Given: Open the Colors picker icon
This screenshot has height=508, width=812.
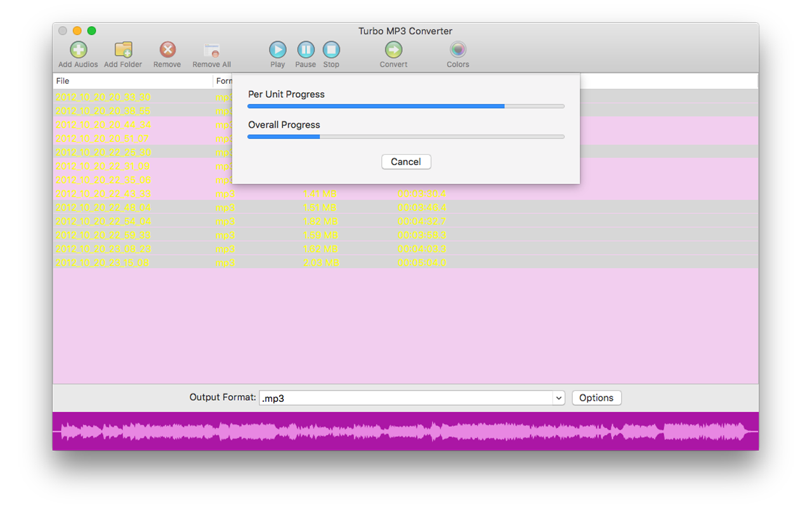Looking at the screenshot, I should (458, 50).
